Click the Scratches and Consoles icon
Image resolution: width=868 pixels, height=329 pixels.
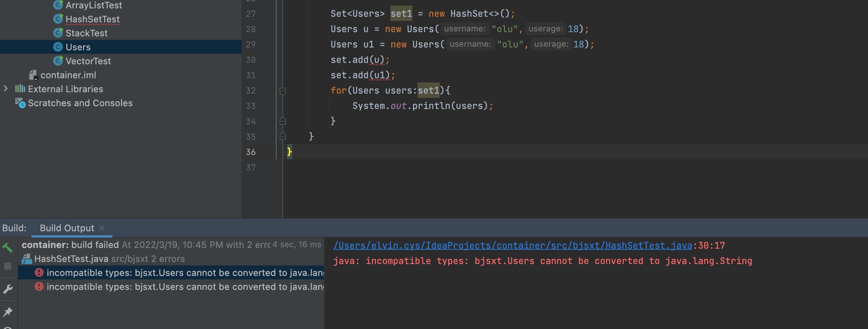[x=20, y=103]
